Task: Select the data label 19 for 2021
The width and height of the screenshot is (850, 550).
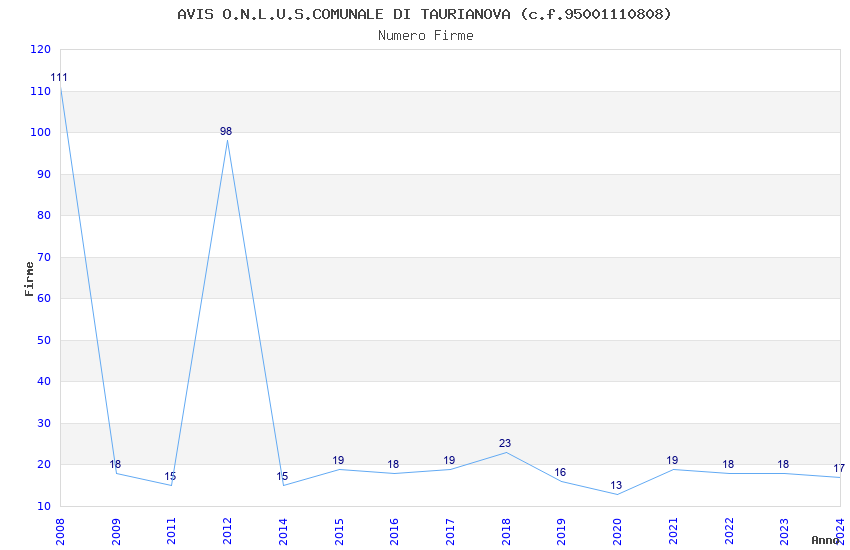Action: (672, 461)
